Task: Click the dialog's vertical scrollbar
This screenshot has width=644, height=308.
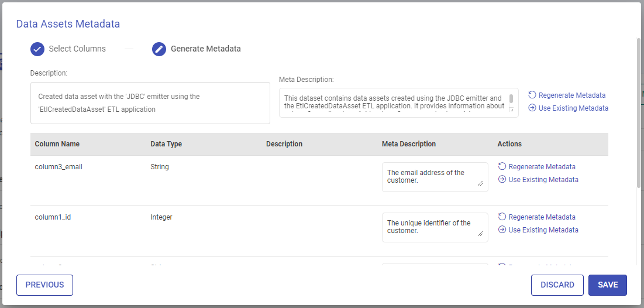Action: click(x=638, y=111)
